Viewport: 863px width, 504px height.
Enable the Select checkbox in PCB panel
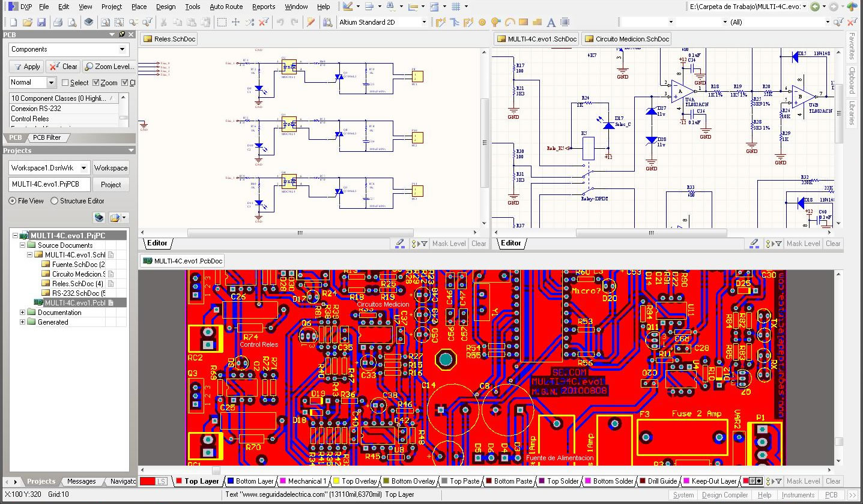click(x=65, y=83)
